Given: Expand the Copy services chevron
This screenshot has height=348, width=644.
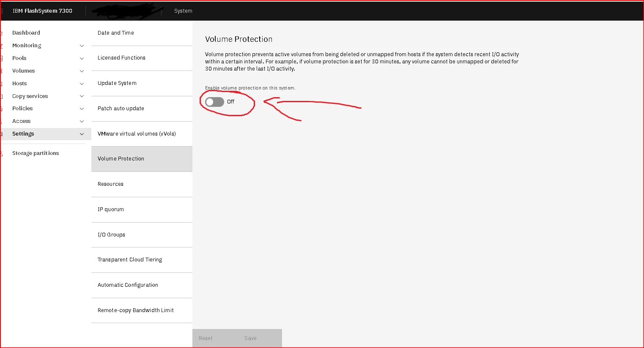Looking at the screenshot, I should pos(82,96).
